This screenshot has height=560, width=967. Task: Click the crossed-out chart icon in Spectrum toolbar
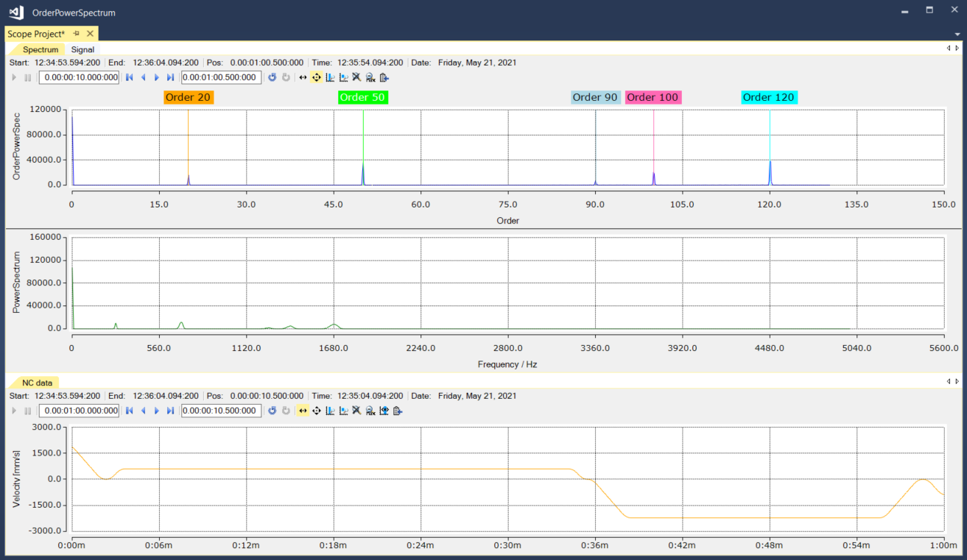tap(356, 77)
